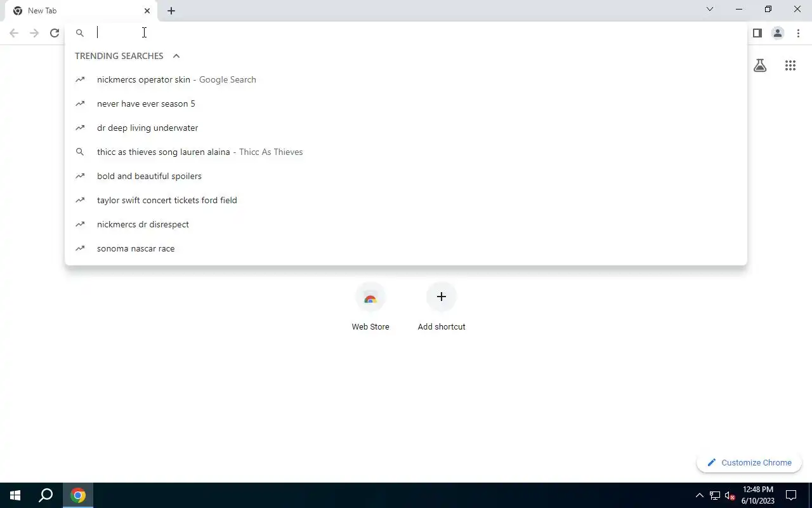Viewport: 812px width, 508px height.
Task: Click the Chrome taskbar icon
Action: (x=78, y=495)
